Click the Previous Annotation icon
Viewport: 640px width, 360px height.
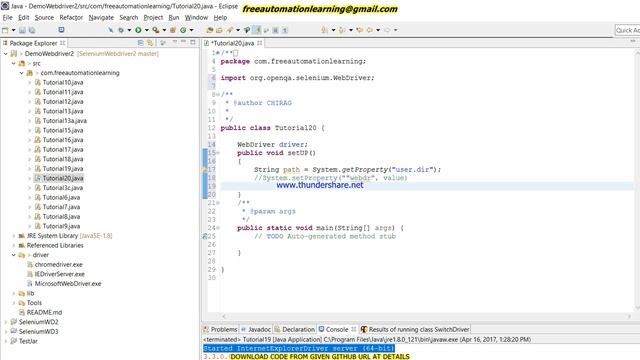tap(342, 30)
